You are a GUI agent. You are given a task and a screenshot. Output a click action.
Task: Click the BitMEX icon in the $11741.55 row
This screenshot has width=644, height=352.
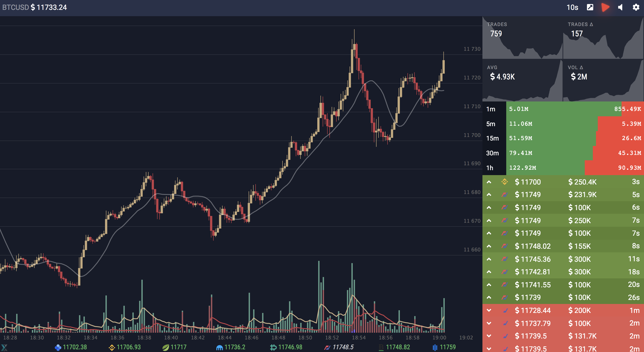pos(504,284)
